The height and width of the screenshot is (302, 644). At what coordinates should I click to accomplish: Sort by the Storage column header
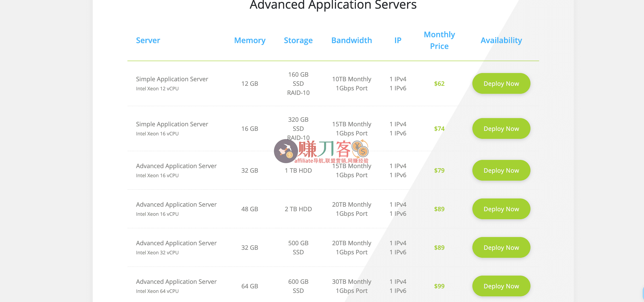[x=298, y=40]
